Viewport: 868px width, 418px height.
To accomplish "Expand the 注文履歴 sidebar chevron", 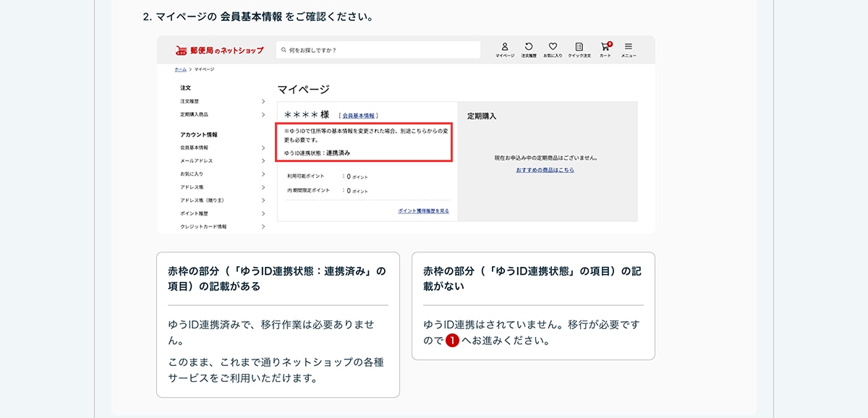I will click(x=263, y=101).
